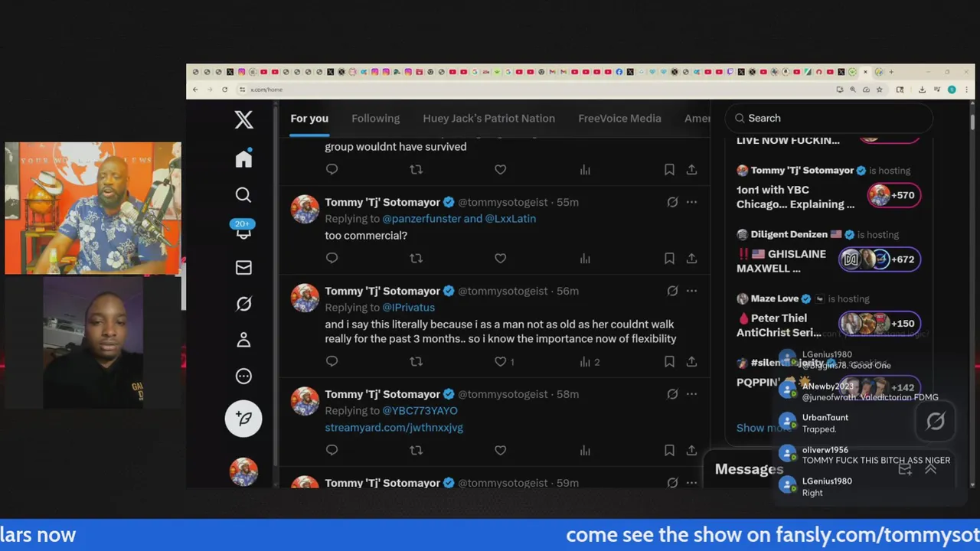The height and width of the screenshot is (551, 980).
Task: Open the streamyard.com/jwthnxxjvg link
Action: tap(394, 428)
